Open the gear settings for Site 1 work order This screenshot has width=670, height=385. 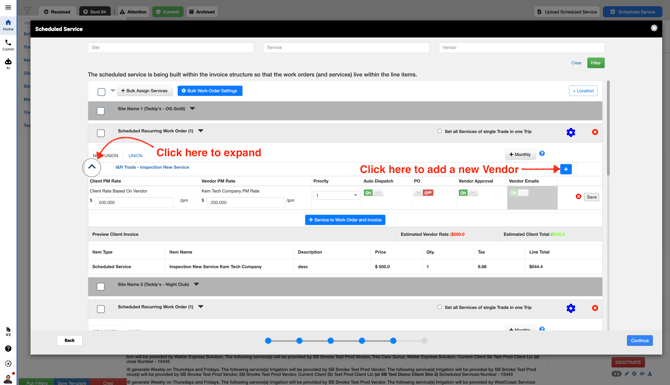pyautogui.click(x=571, y=132)
